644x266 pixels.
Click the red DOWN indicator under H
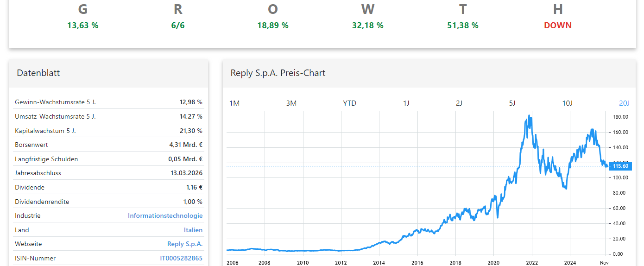(557, 25)
